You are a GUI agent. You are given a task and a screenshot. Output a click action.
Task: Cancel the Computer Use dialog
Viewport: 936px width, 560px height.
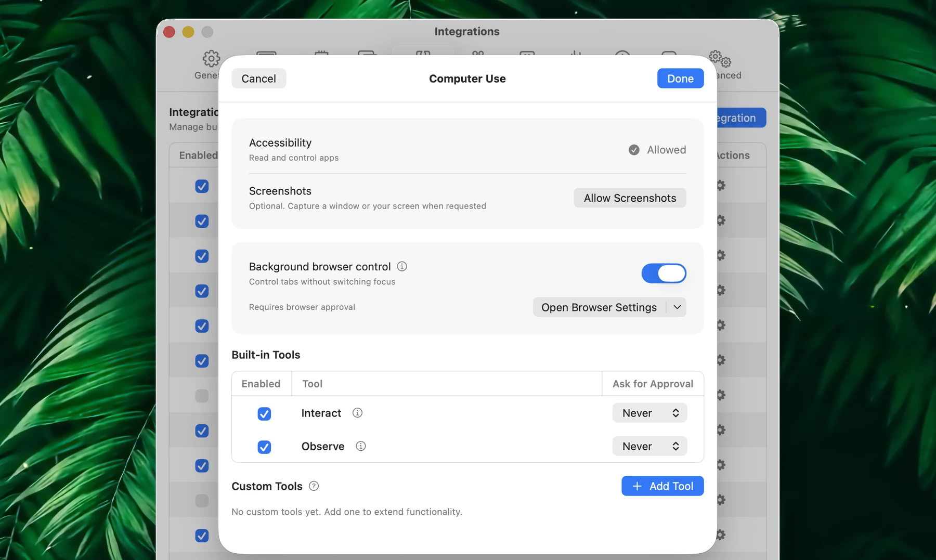tap(258, 79)
